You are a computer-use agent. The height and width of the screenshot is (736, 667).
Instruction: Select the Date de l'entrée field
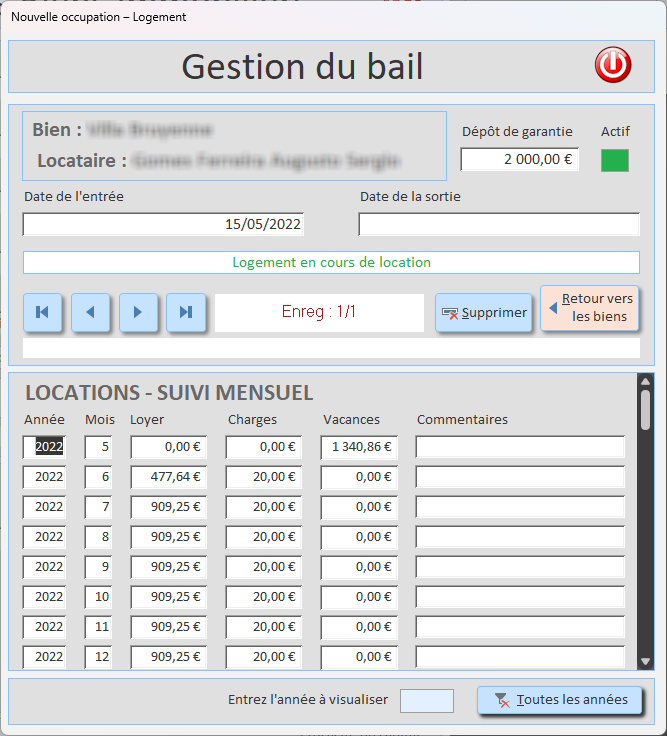pos(163,225)
